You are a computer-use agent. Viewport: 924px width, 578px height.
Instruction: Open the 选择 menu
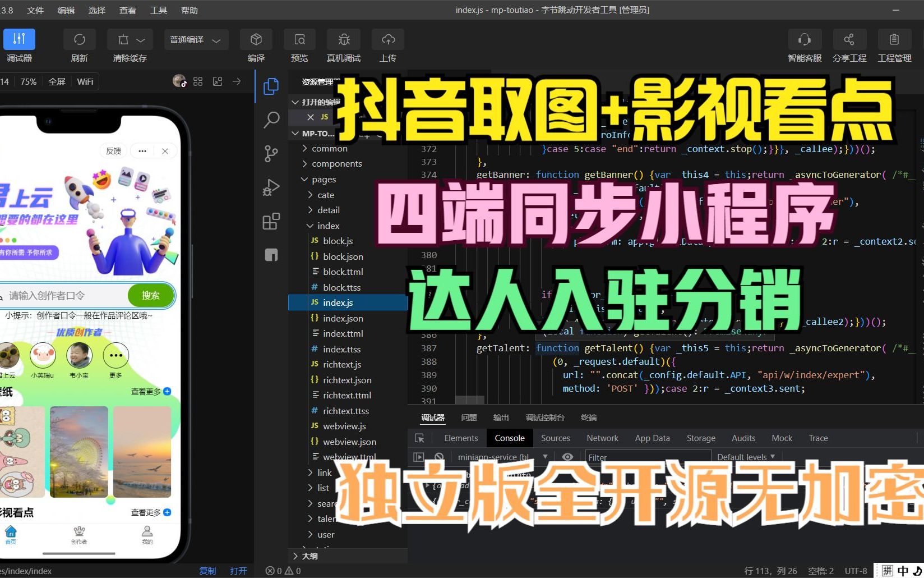point(97,10)
